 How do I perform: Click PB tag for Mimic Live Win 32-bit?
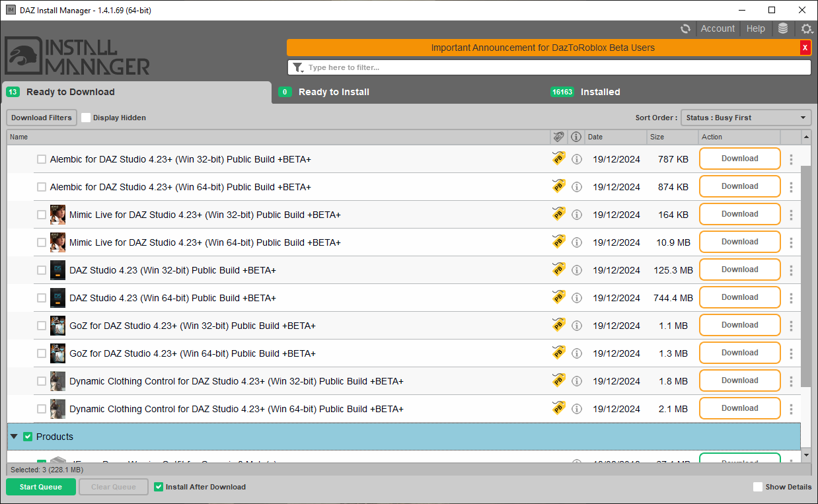(559, 214)
